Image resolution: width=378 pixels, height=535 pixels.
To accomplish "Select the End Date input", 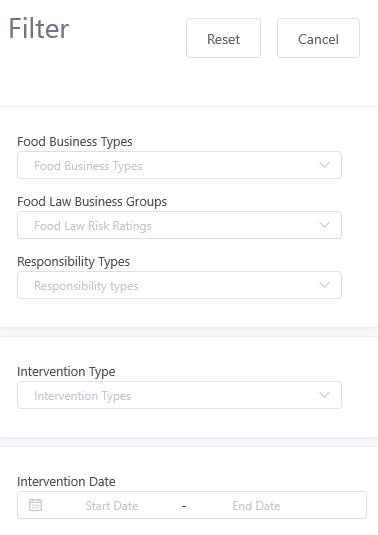I will click(256, 506).
